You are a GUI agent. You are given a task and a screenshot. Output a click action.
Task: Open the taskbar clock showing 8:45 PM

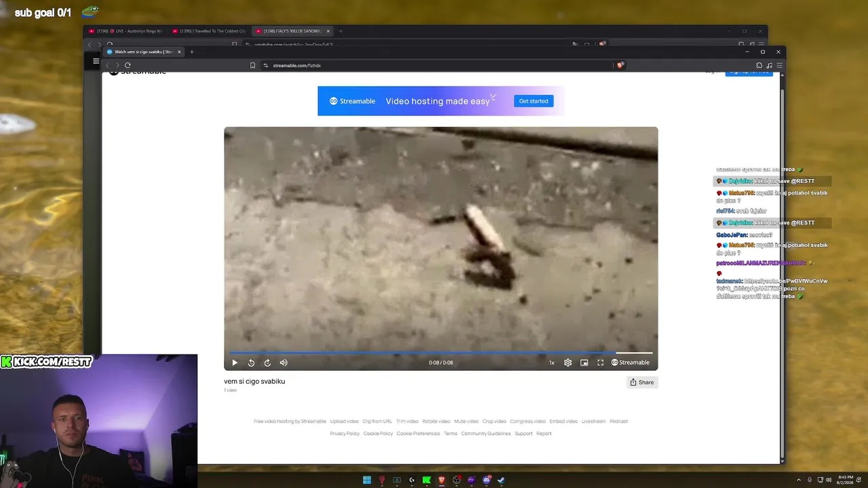click(846, 479)
